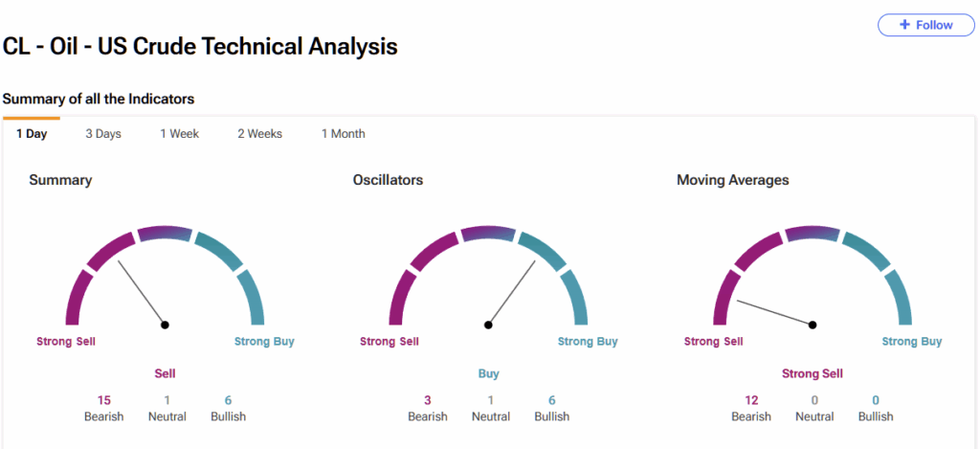
Task: Switch to the 1 Month tab
Action: [x=343, y=134]
